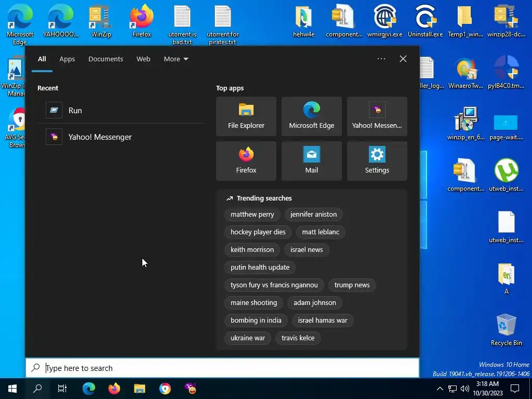The height and width of the screenshot is (399, 532).
Task: Search trending topic israel hamas war
Action: point(323,320)
